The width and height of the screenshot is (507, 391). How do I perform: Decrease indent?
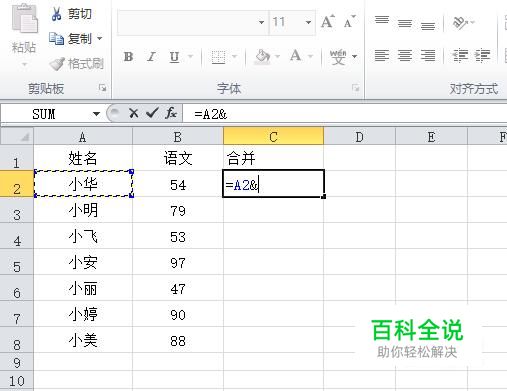[x=460, y=55]
